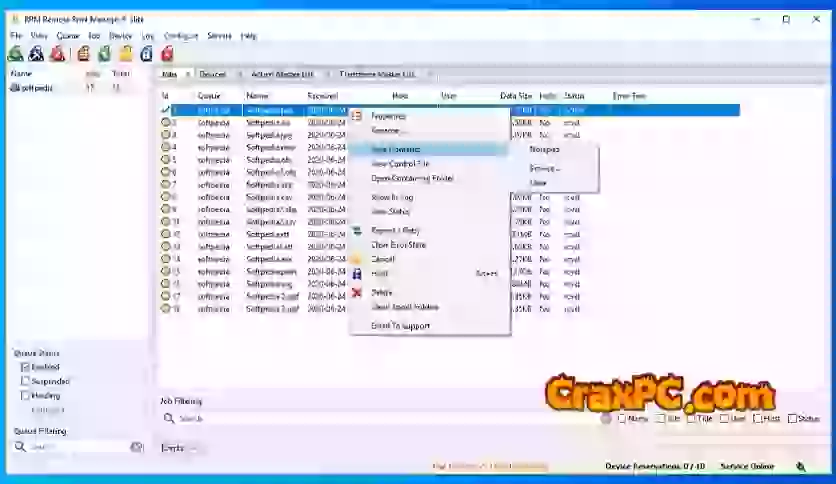Check the Holding queue status box
The width and height of the screenshot is (836, 484).
click(x=25, y=396)
